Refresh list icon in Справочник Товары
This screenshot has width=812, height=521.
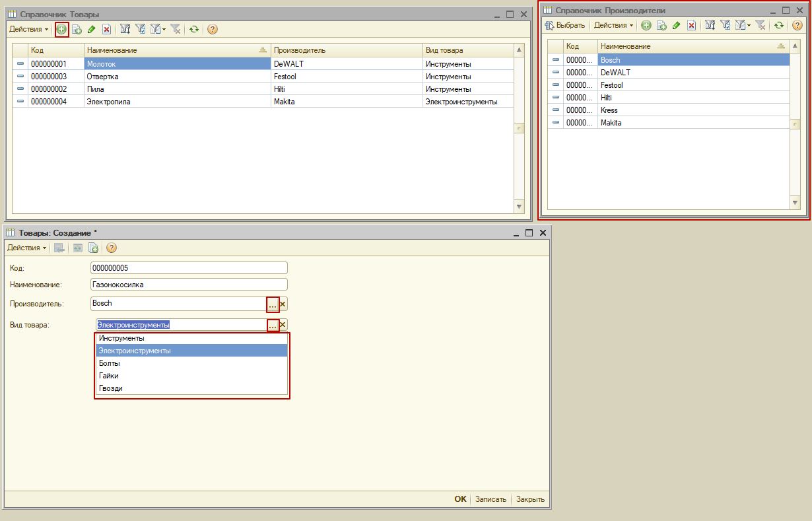point(193,29)
